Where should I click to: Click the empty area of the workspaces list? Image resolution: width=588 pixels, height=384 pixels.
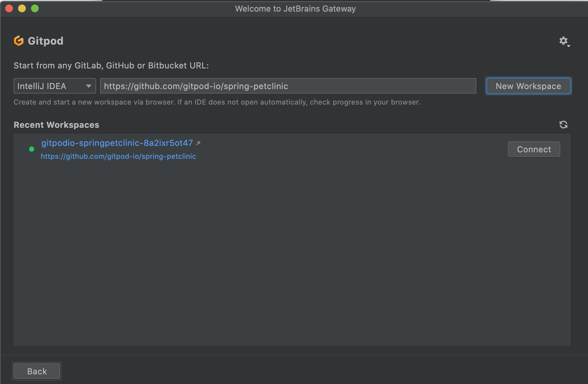click(x=290, y=252)
